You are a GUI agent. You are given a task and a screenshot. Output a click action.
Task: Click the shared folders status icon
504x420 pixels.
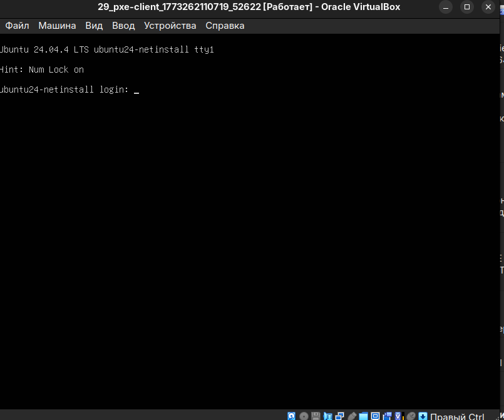(364, 416)
